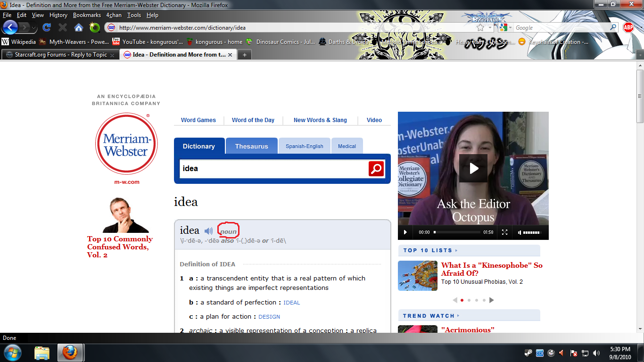
Task: Open the network connection tray icon
Action: point(585,353)
